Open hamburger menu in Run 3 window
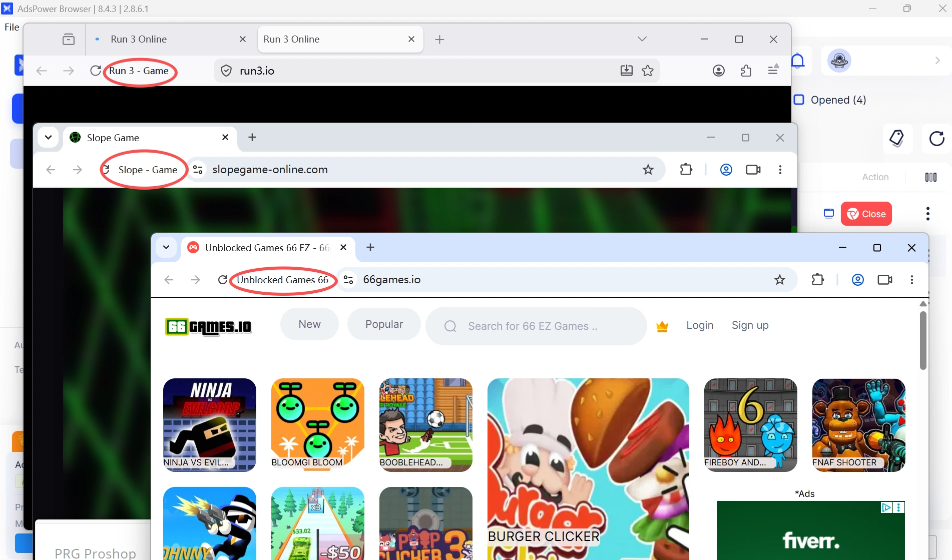 [773, 70]
